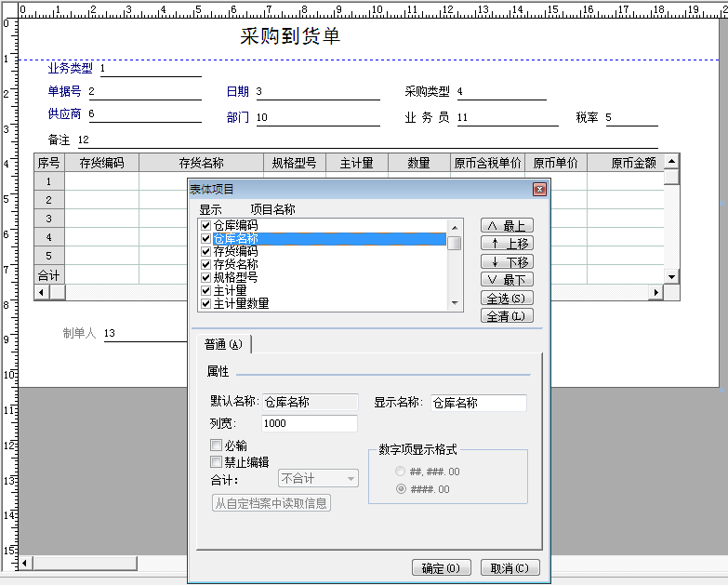Close the 表体项目 dialog
This screenshot has height=585, width=728.
(539, 190)
